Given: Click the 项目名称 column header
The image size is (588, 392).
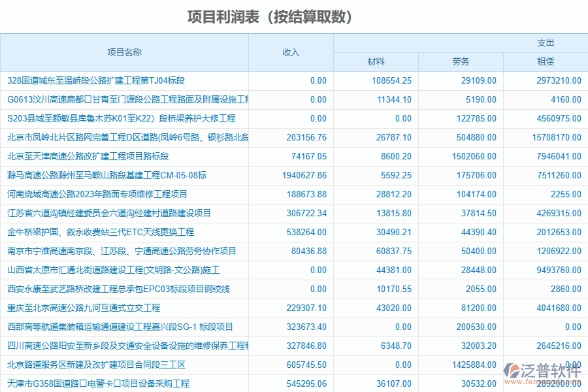Looking at the screenshot, I should point(125,53).
